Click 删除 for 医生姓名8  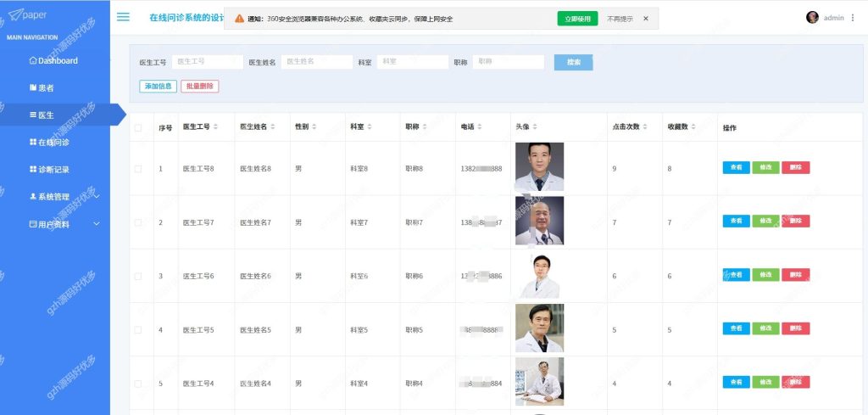[795, 167]
